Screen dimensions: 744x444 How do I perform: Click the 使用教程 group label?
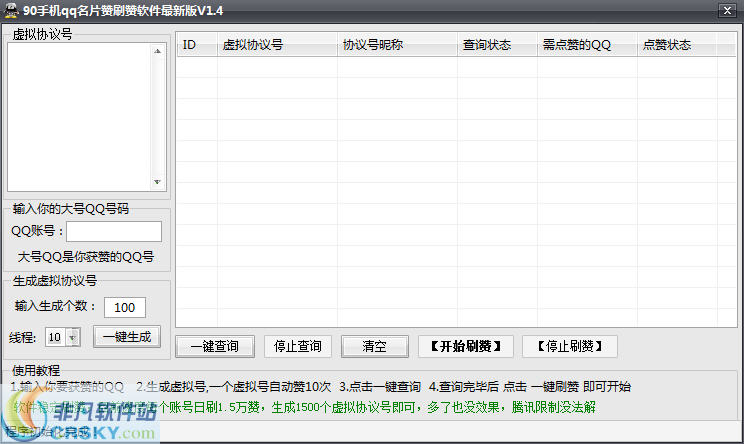pos(36,370)
